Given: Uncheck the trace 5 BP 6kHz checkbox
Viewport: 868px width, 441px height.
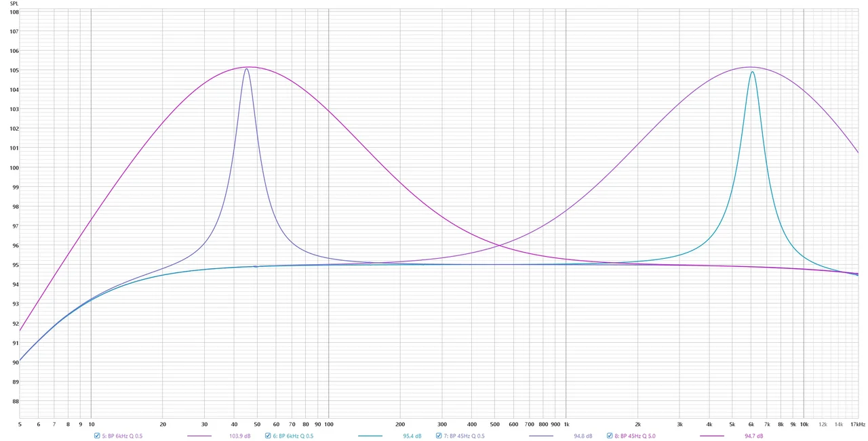Looking at the screenshot, I should coord(98,436).
